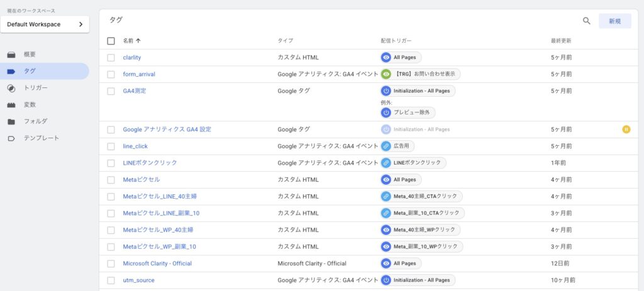The height and width of the screenshot is (291, 644).
Task: Click faded power icon on GA4 設定 trigger
Action: point(386,129)
